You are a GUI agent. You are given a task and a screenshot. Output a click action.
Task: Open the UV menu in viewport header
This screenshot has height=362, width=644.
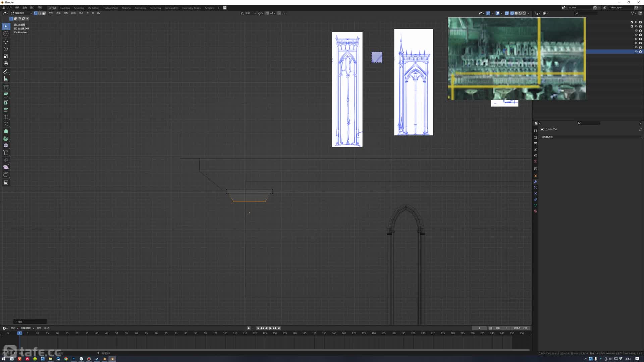pyautogui.click(x=99, y=13)
